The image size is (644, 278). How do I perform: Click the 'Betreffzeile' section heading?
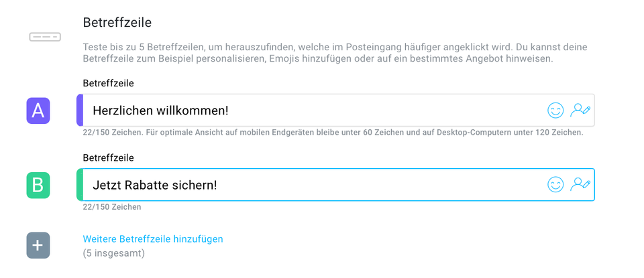(117, 22)
